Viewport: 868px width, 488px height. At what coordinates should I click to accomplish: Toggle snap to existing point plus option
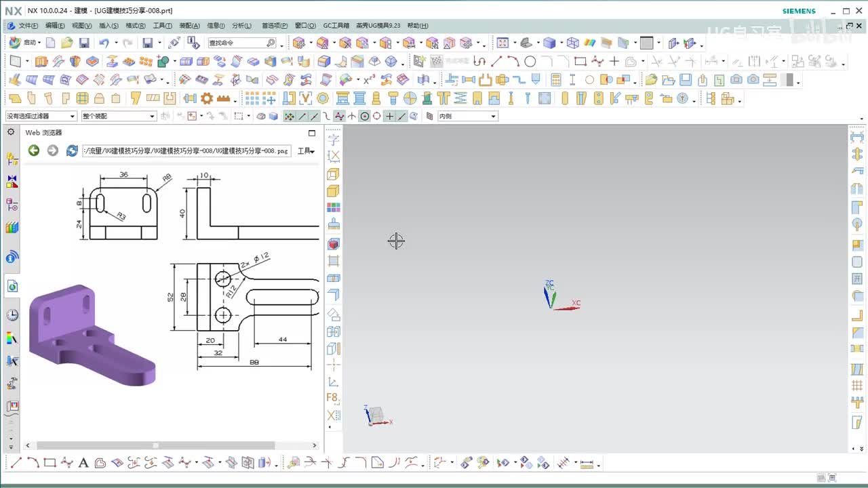pyautogui.click(x=389, y=116)
